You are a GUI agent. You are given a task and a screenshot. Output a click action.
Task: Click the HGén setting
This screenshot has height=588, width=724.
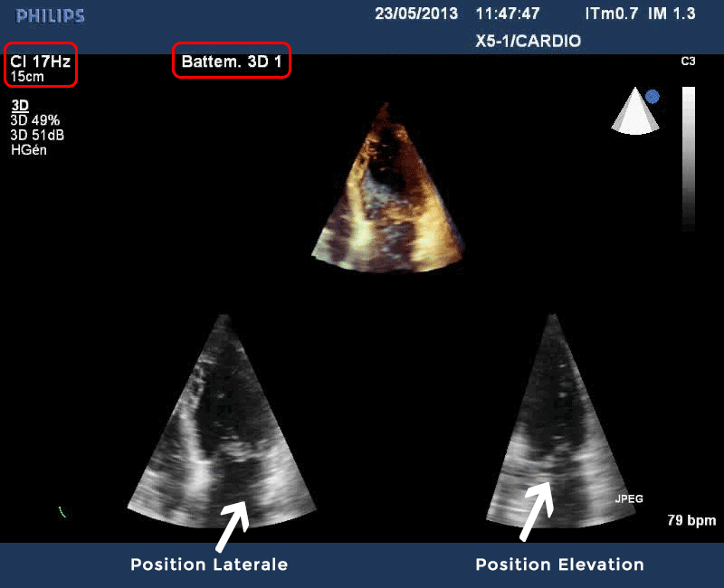click(x=29, y=150)
